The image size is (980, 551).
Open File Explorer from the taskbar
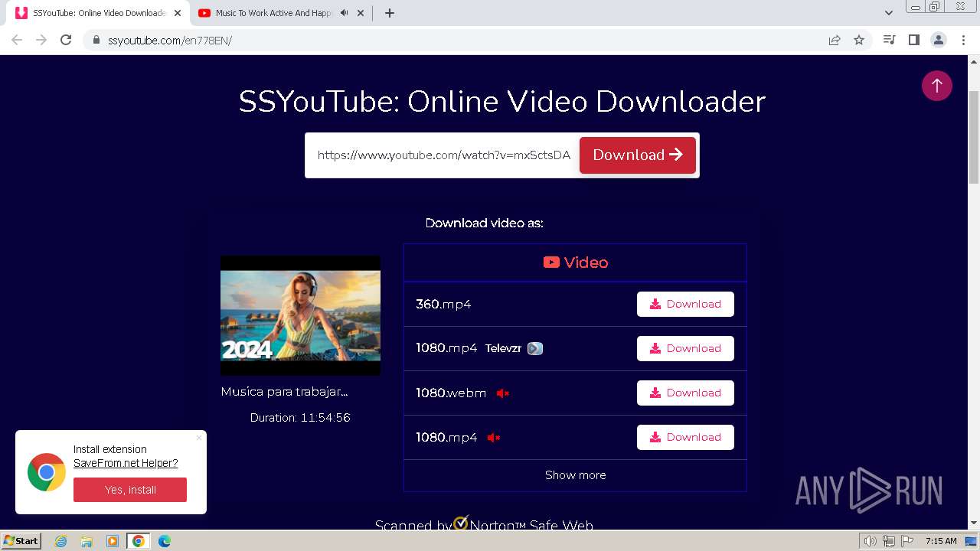87,541
